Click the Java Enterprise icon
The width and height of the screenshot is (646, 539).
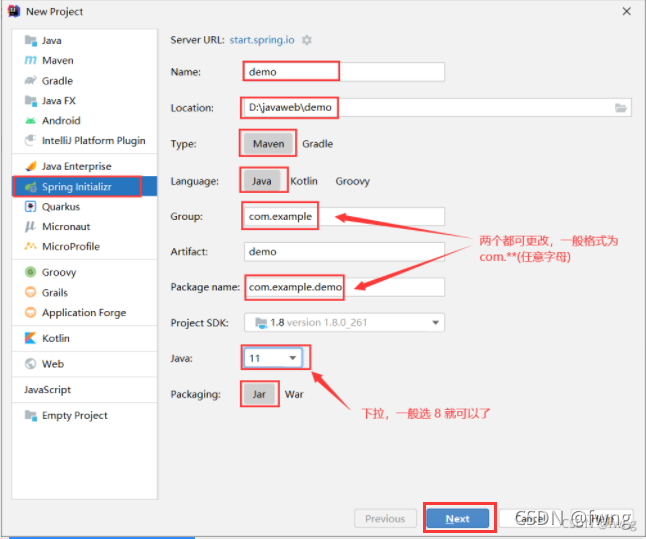pyautogui.click(x=30, y=166)
